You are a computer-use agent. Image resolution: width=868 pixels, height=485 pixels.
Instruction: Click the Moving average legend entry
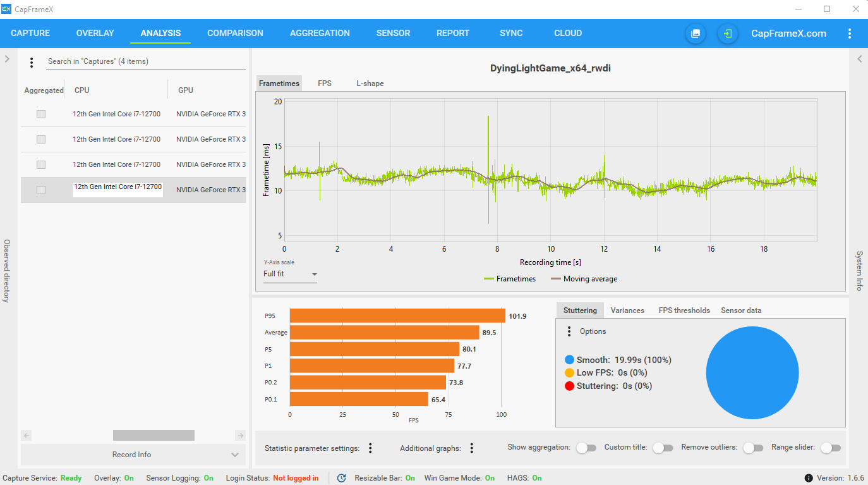(x=584, y=279)
